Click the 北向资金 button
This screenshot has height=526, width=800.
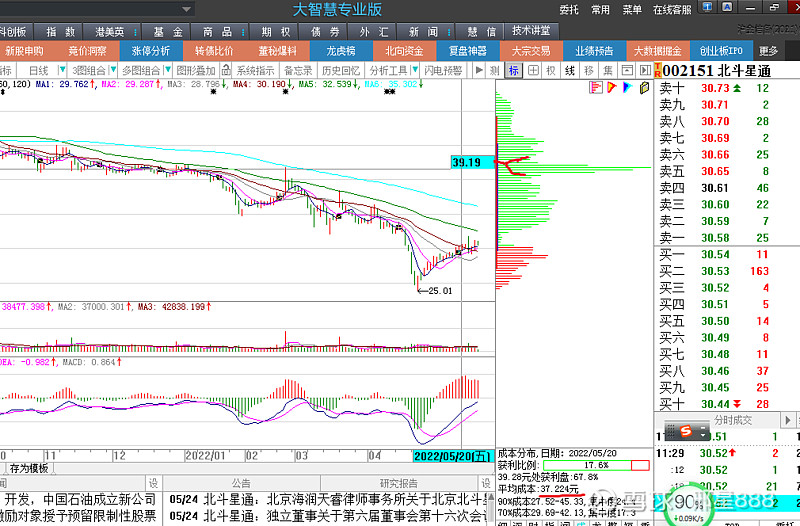pos(404,51)
